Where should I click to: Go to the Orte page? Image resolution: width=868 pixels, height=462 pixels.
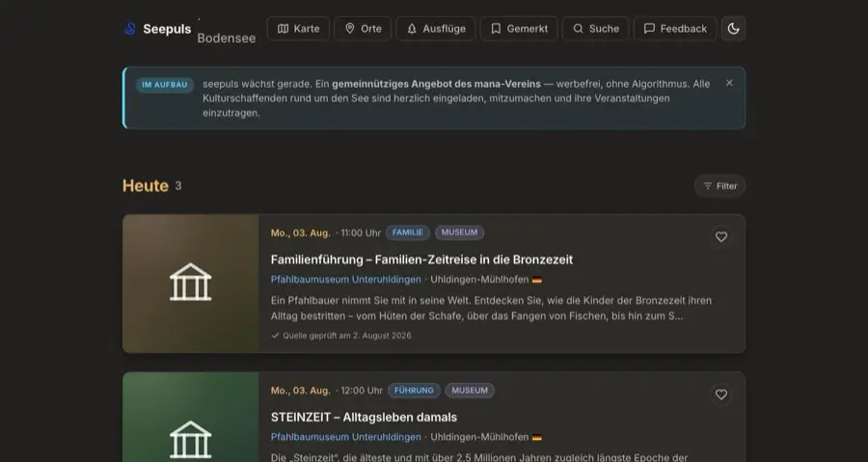[x=364, y=29]
